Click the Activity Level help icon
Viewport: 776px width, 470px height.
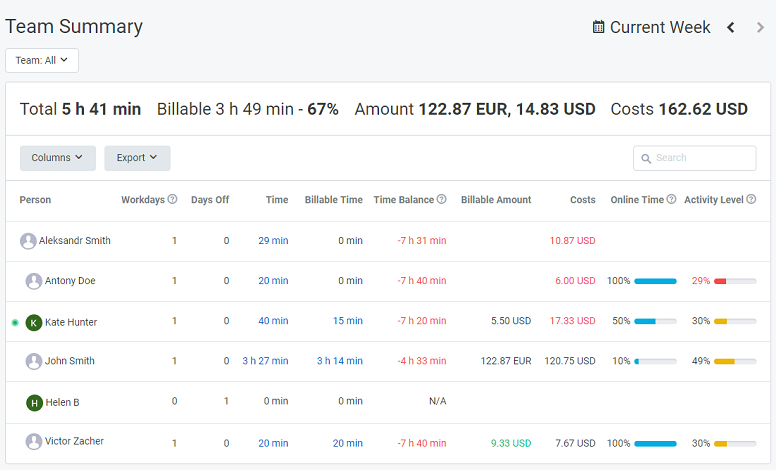(x=751, y=200)
